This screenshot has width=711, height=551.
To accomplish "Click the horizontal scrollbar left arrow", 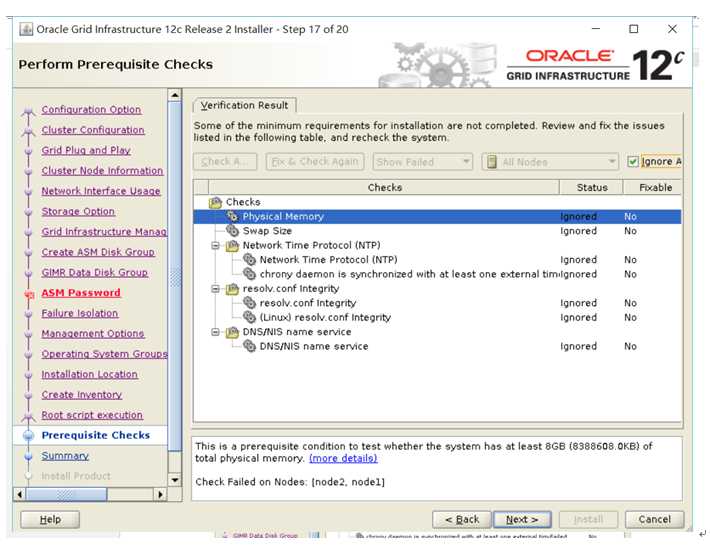I will tap(19, 494).
